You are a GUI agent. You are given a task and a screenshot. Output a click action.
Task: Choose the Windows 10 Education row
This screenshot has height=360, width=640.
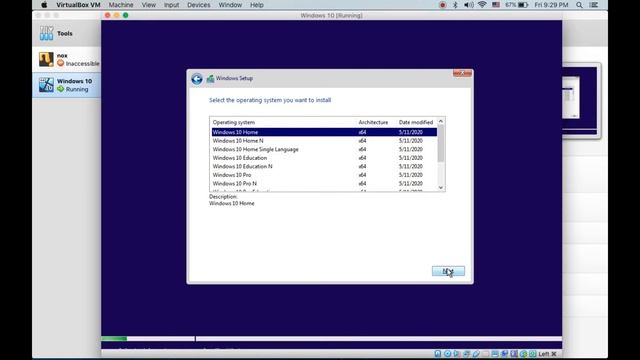click(x=324, y=158)
